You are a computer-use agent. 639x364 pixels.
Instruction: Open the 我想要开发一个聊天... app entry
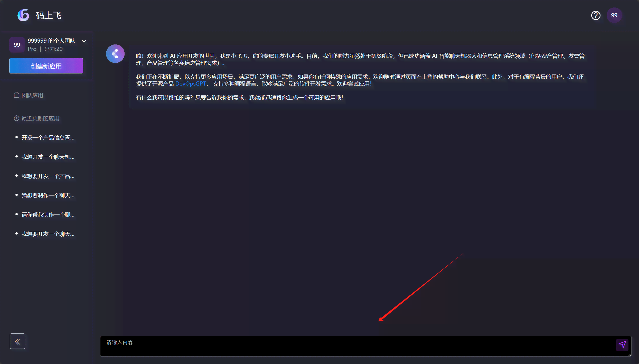[x=48, y=234]
